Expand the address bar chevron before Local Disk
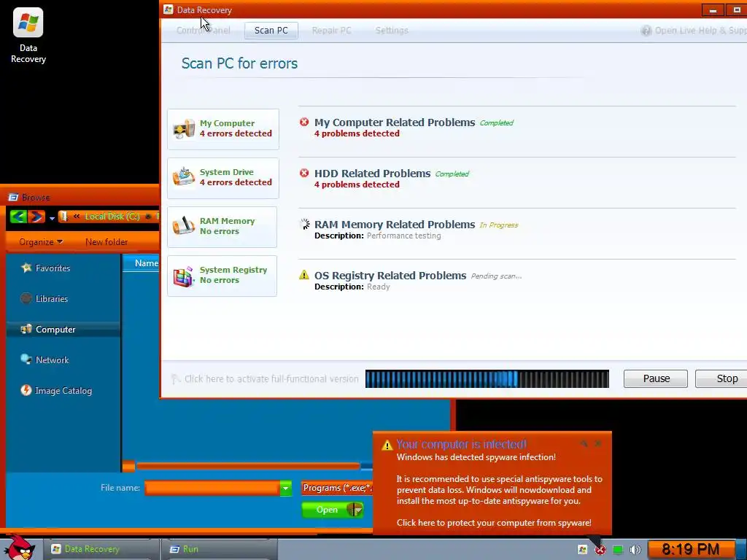747x560 pixels. pos(76,216)
